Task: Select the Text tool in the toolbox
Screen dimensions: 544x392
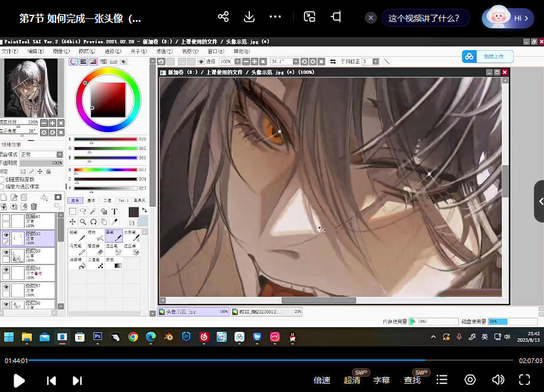Action: click(x=114, y=211)
